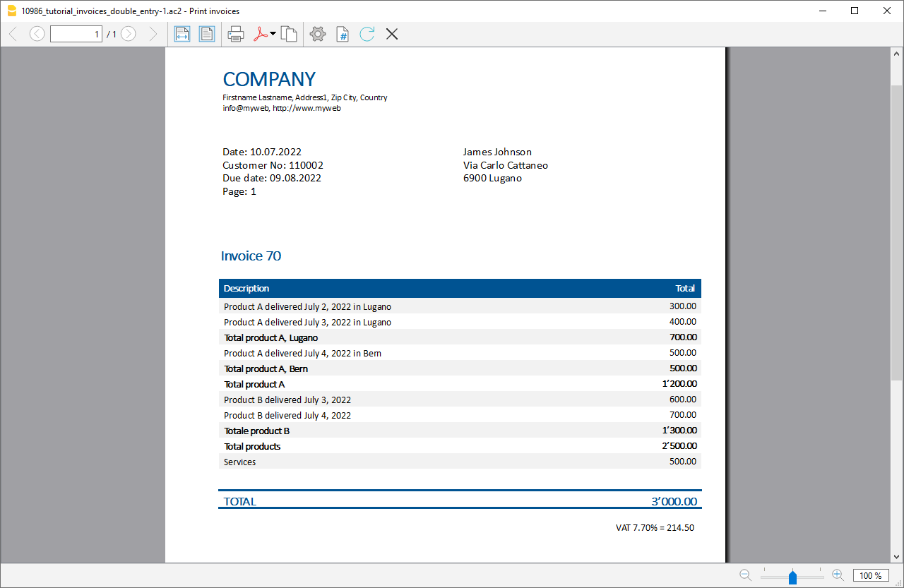Close the print preview with the X icon
The height and width of the screenshot is (588, 904).
[x=391, y=33]
